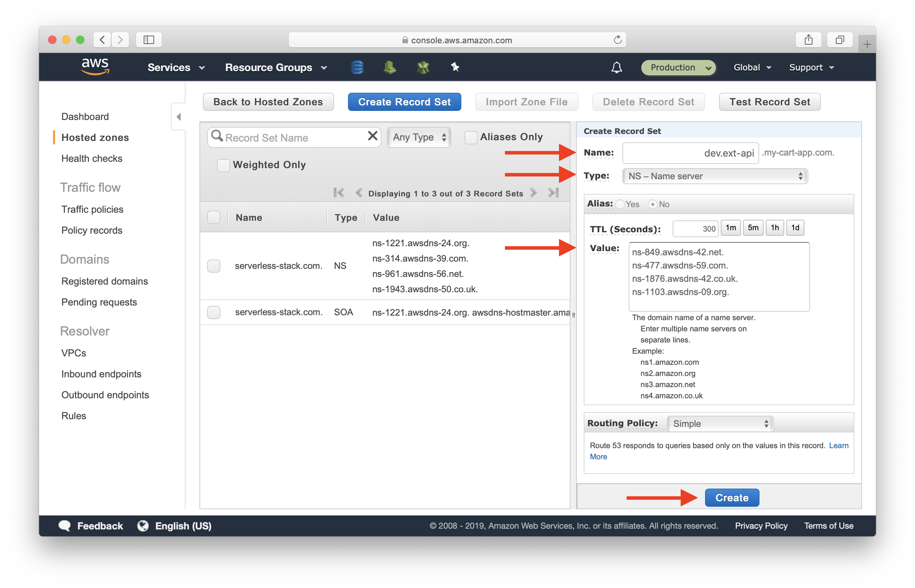Expand the Production environment dropdown
The width and height of the screenshot is (915, 588).
[678, 67]
